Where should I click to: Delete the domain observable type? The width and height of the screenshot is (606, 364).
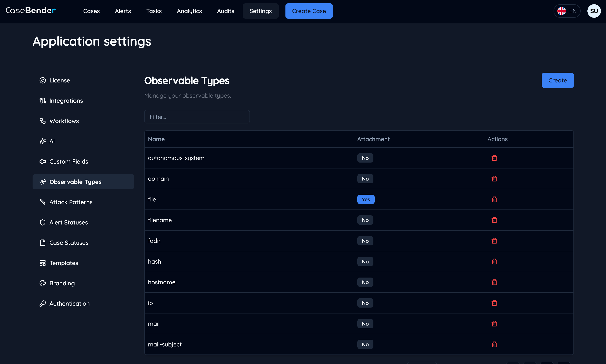[494, 179]
